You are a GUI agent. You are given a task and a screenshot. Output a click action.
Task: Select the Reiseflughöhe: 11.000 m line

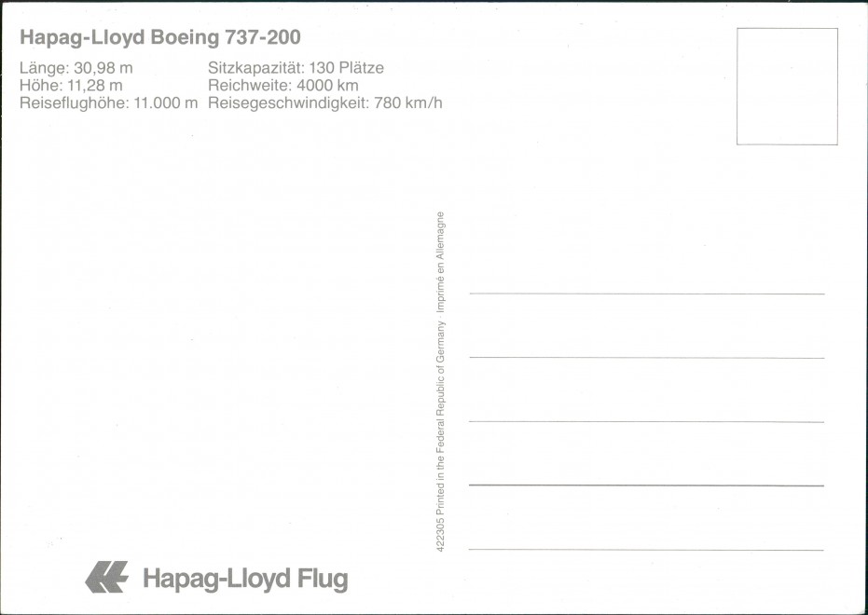coord(108,103)
